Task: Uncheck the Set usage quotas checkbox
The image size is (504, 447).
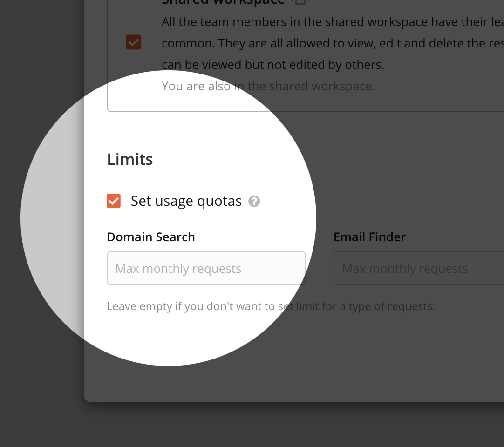Action: pyautogui.click(x=114, y=201)
